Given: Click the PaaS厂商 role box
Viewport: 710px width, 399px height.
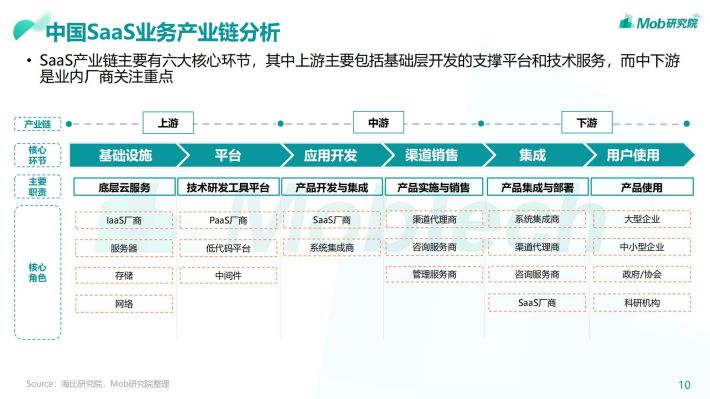Looking at the screenshot, I should 228,221.
